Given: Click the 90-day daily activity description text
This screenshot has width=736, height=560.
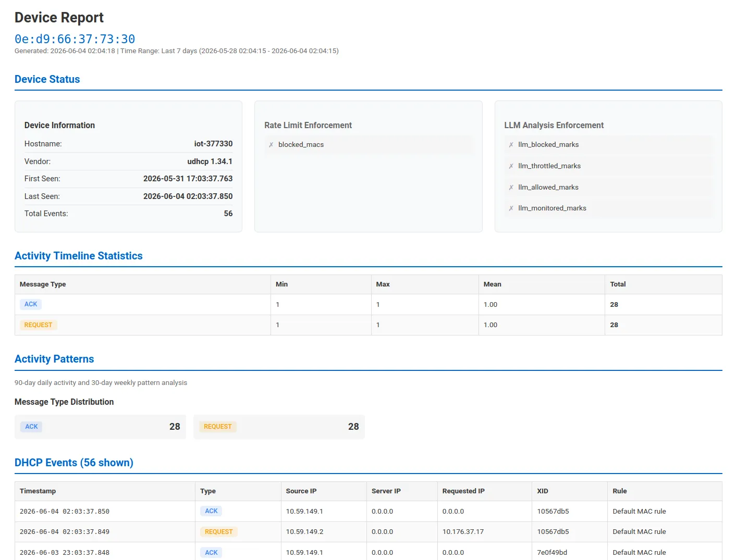Looking at the screenshot, I should coord(101,383).
